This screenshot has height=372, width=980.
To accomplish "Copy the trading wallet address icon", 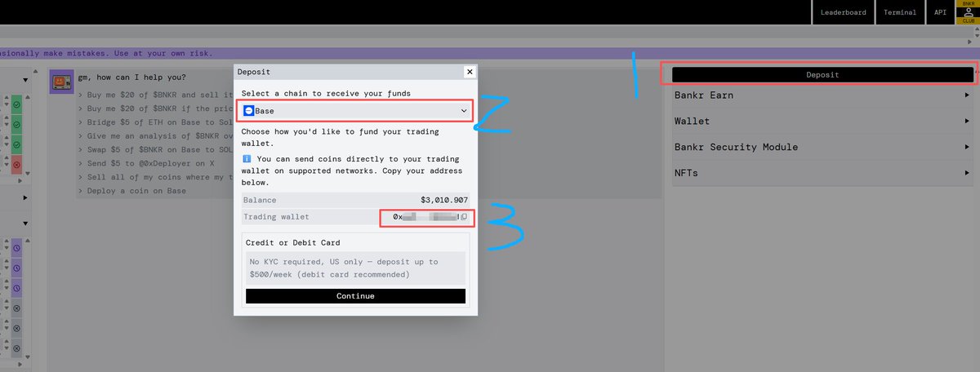I will 464,217.
